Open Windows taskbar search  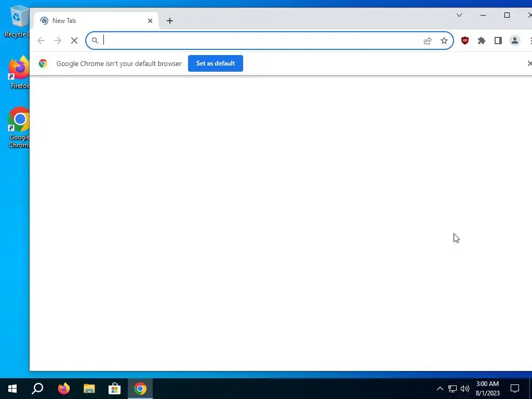tap(37, 389)
